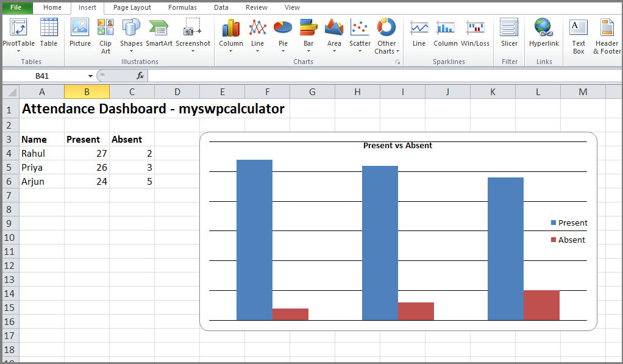
Task: Switch to the Formulas tab
Action: click(182, 8)
